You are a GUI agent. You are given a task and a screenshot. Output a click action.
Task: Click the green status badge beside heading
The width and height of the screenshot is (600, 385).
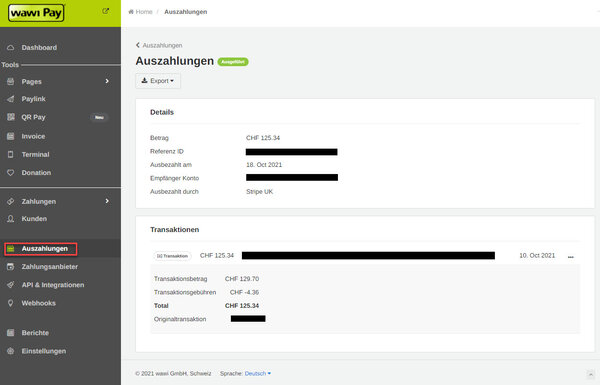[233, 62]
